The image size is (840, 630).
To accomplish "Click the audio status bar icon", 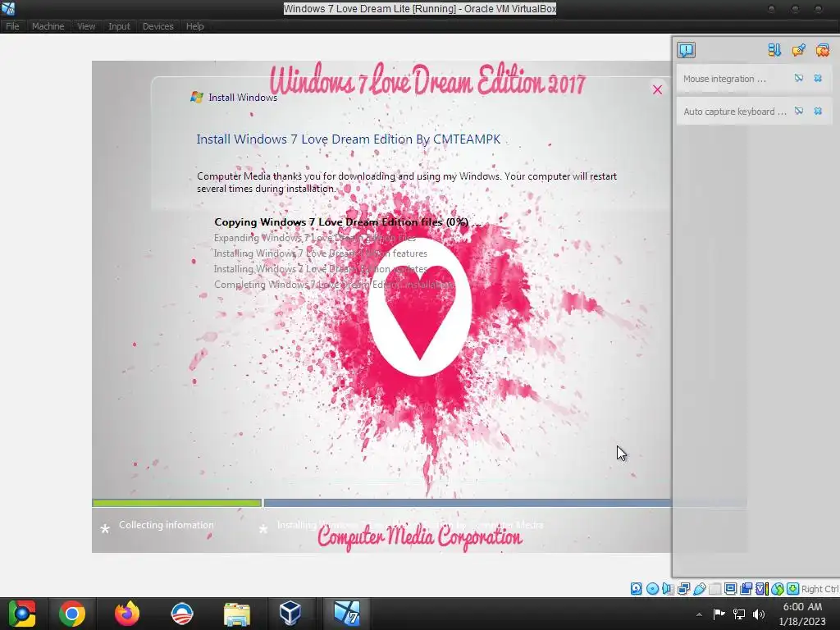I will (668, 589).
